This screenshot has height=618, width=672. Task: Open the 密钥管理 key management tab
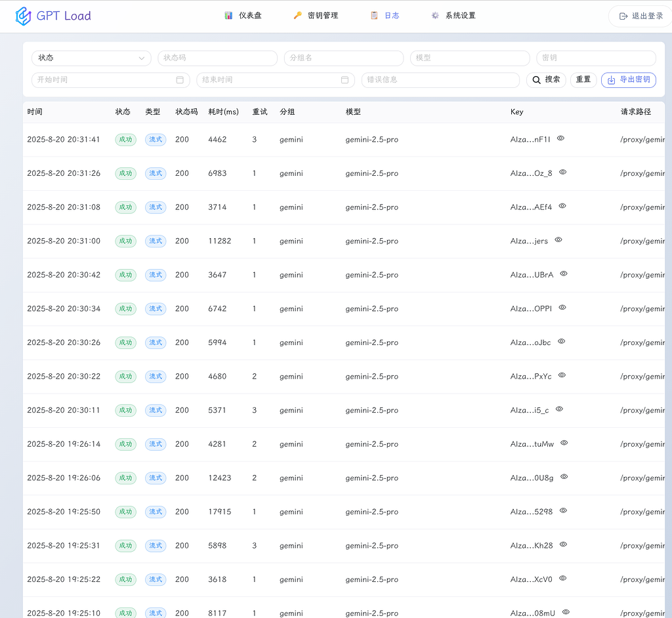[316, 16]
